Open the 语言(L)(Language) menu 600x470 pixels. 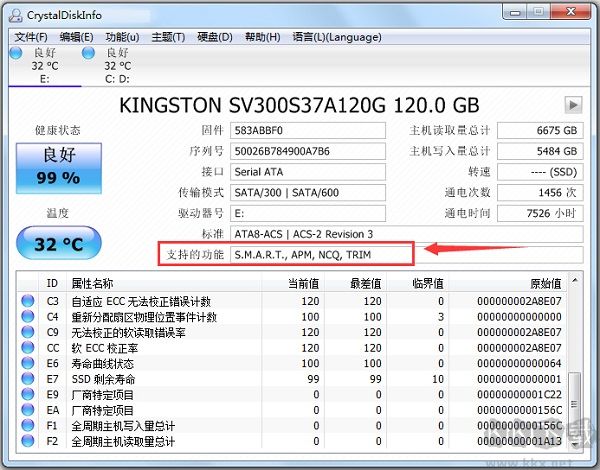pos(337,37)
